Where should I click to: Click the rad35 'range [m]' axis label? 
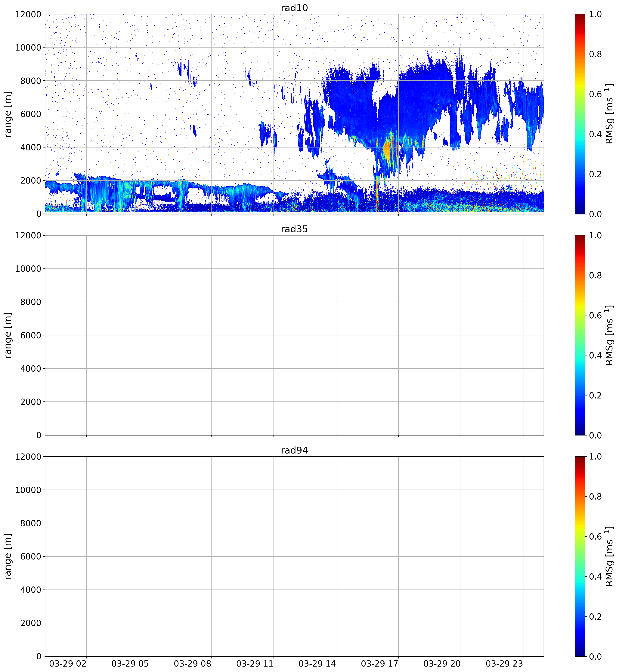(8, 335)
